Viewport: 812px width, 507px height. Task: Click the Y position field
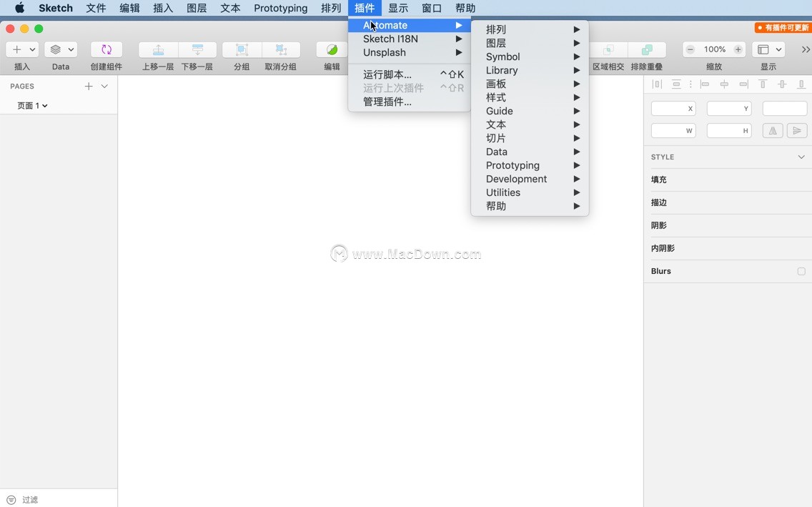click(x=729, y=108)
